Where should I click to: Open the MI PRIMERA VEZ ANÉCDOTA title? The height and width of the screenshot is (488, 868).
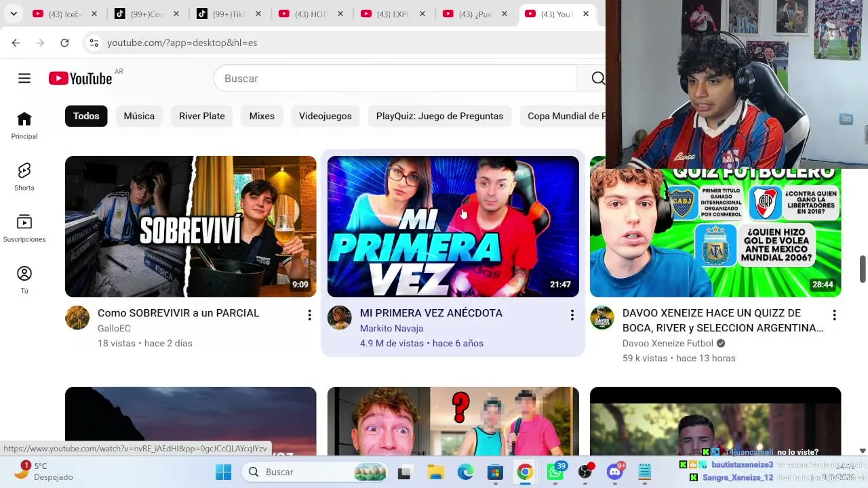[431, 313]
